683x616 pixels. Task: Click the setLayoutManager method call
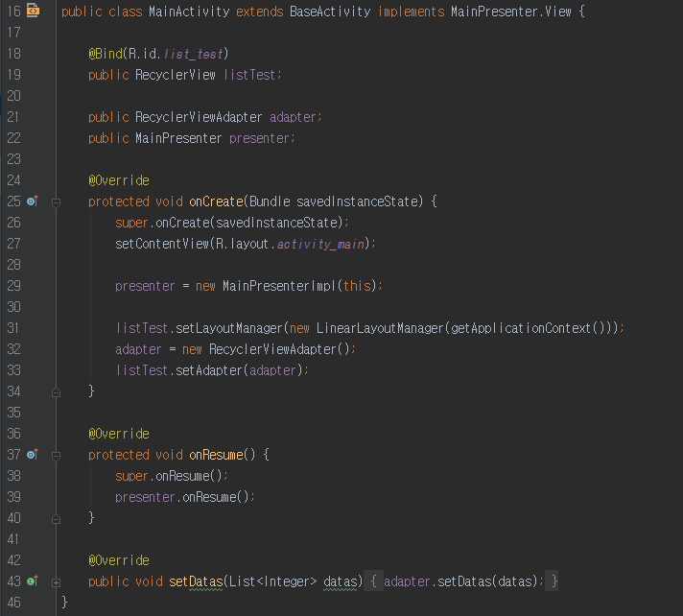click(x=229, y=328)
